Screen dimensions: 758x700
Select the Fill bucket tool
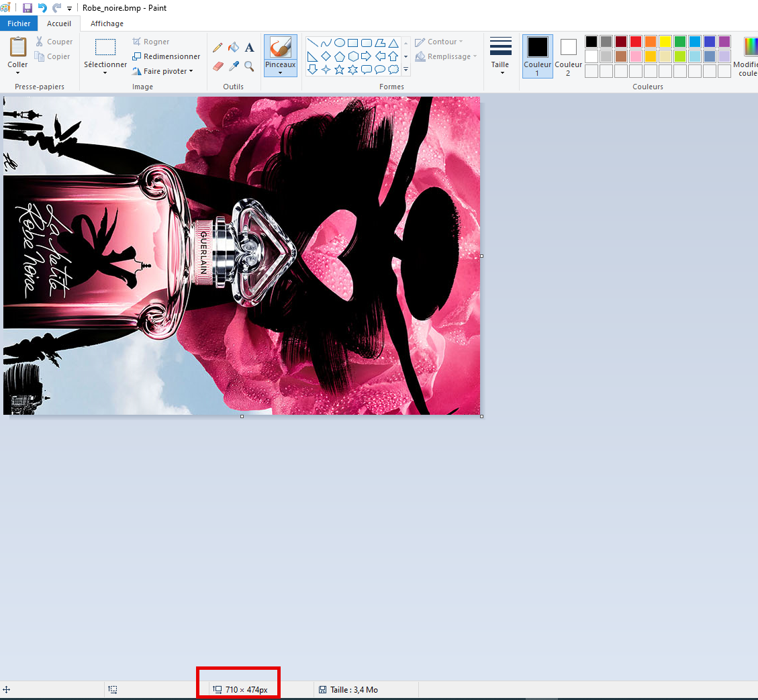(234, 48)
